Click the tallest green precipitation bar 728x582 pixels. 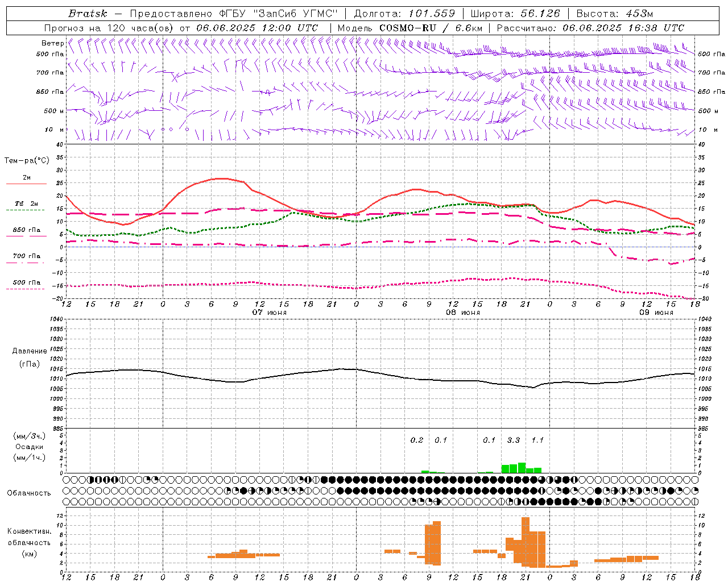point(522,468)
